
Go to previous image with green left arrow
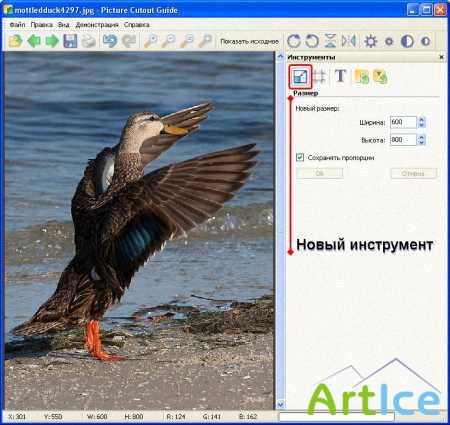point(34,41)
